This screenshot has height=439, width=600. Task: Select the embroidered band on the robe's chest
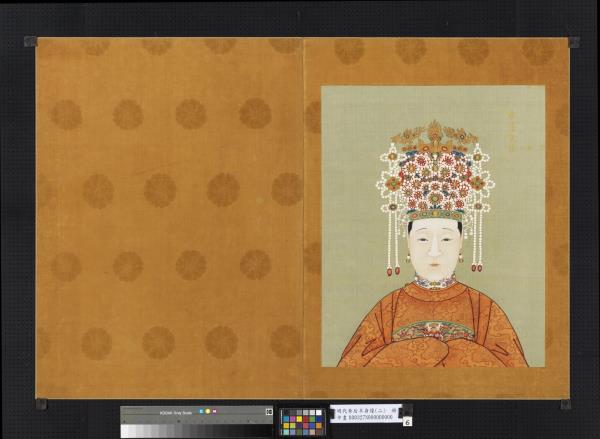coord(433,330)
